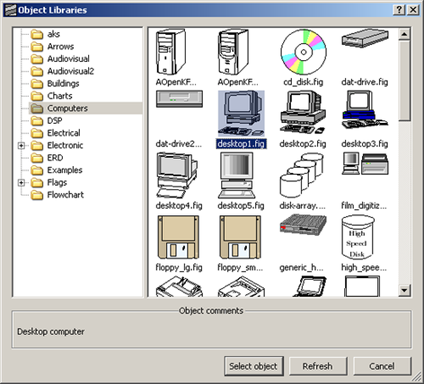The height and width of the screenshot is (384, 424).
Task: Click scrollbar down arrow in object list
Action: [x=404, y=290]
